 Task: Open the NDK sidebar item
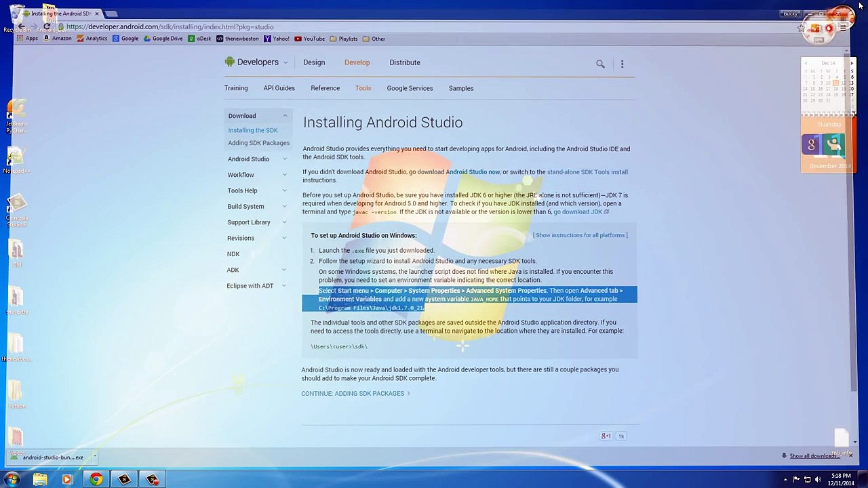pos(233,254)
